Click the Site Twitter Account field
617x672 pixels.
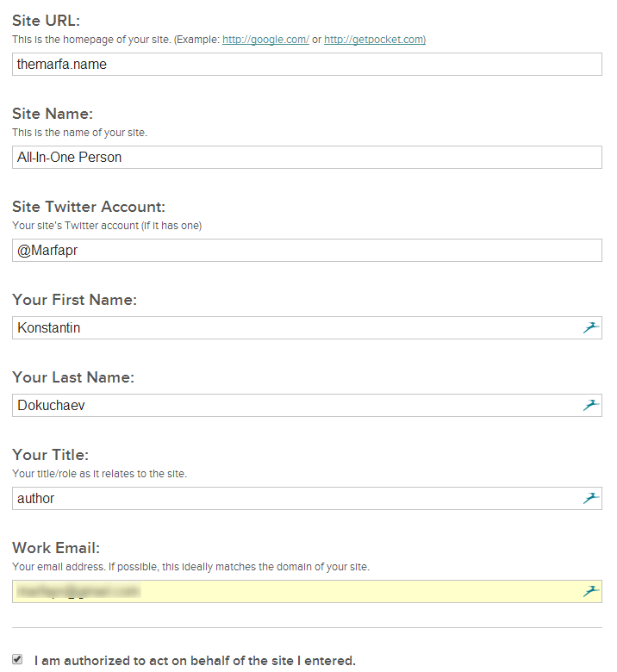[x=307, y=251]
